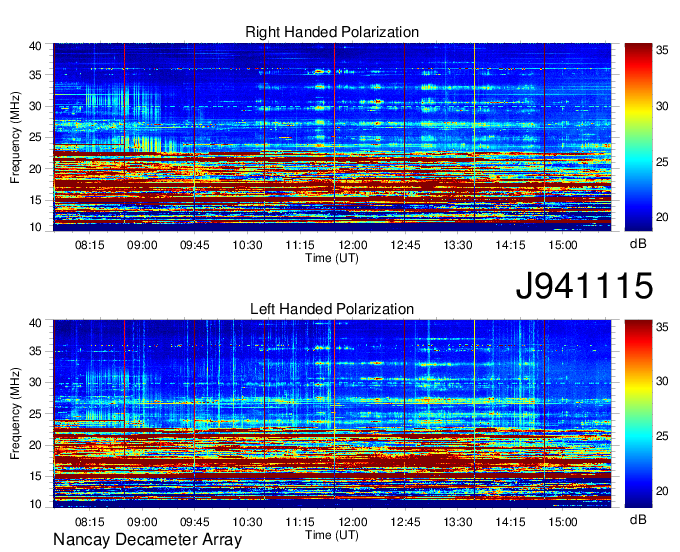This screenshot has width=680, height=552.
Task: Click the 35 dB label on top color bar
Action: (662, 51)
